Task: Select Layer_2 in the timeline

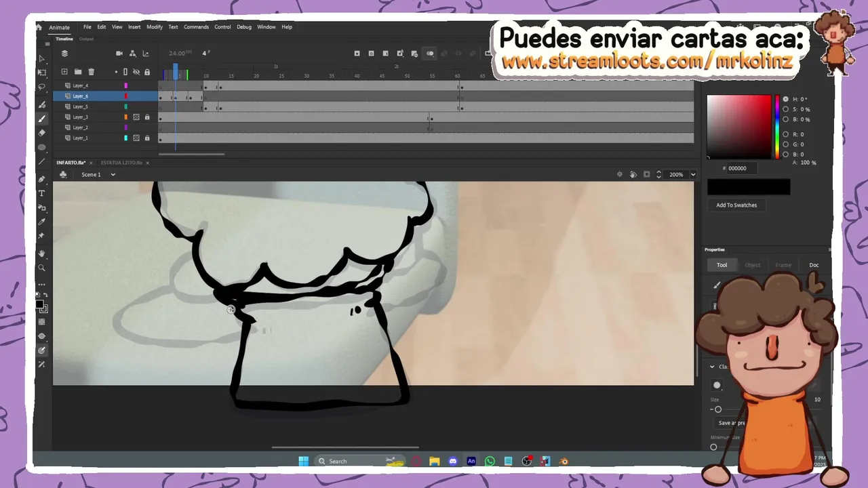Action: pyautogui.click(x=80, y=127)
